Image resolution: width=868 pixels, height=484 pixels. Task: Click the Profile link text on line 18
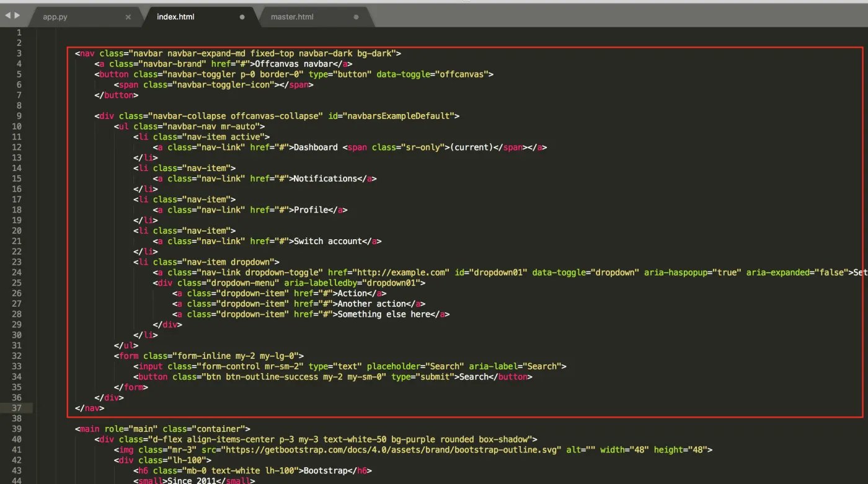311,210
